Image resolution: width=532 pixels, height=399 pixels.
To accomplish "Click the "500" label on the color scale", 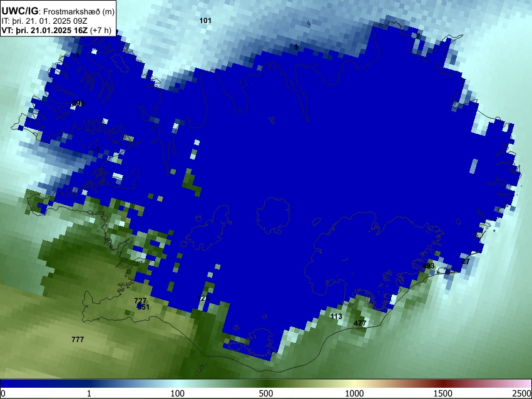I will tap(266, 393).
